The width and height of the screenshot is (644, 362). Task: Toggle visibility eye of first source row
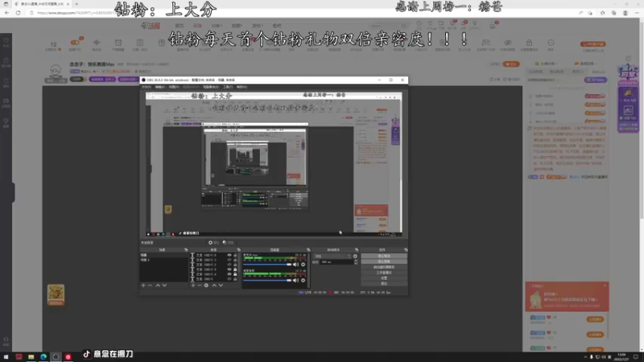point(229,255)
